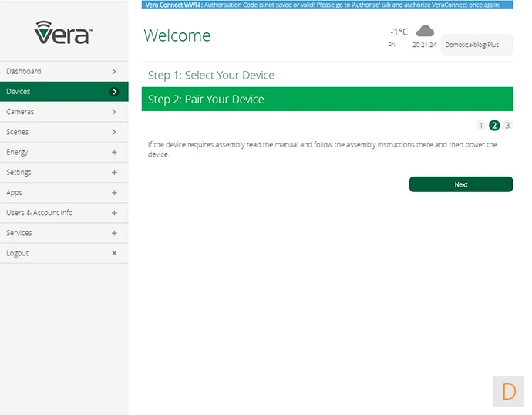Go to wizard step 1 indicator

tap(481, 126)
